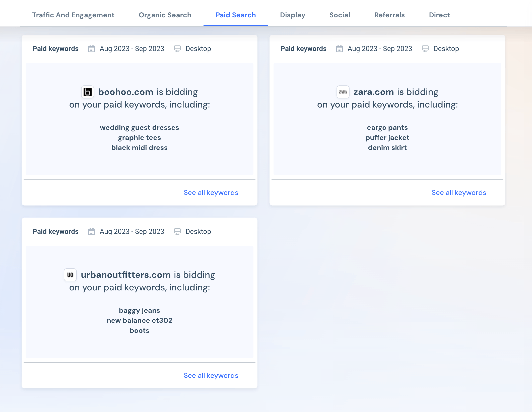The height and width of the screenshot is (412, 532).
Task: Click the zara.com brand logo icon
Action: click(x=343, y=92)
